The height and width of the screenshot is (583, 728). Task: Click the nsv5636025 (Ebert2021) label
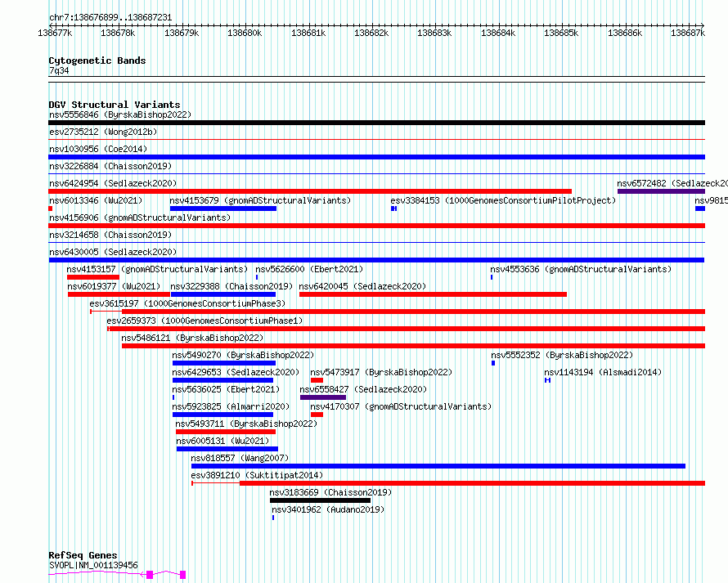(x=226, y=389)
